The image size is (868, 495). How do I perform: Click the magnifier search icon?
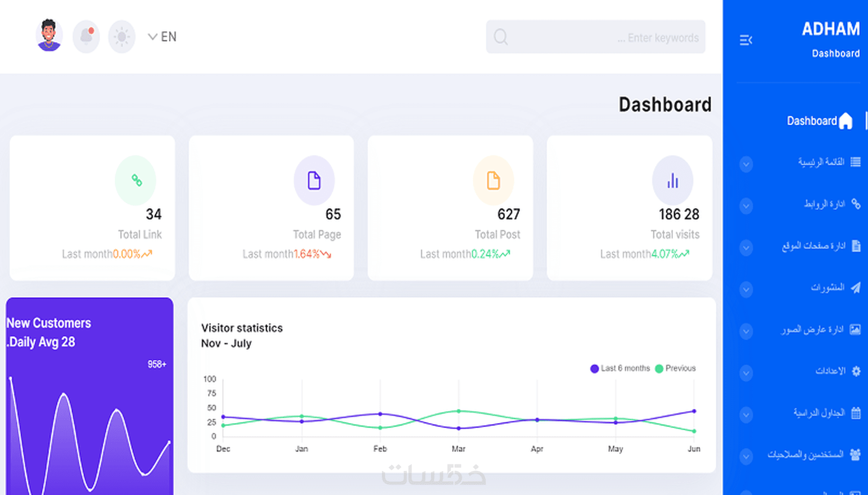501,37
